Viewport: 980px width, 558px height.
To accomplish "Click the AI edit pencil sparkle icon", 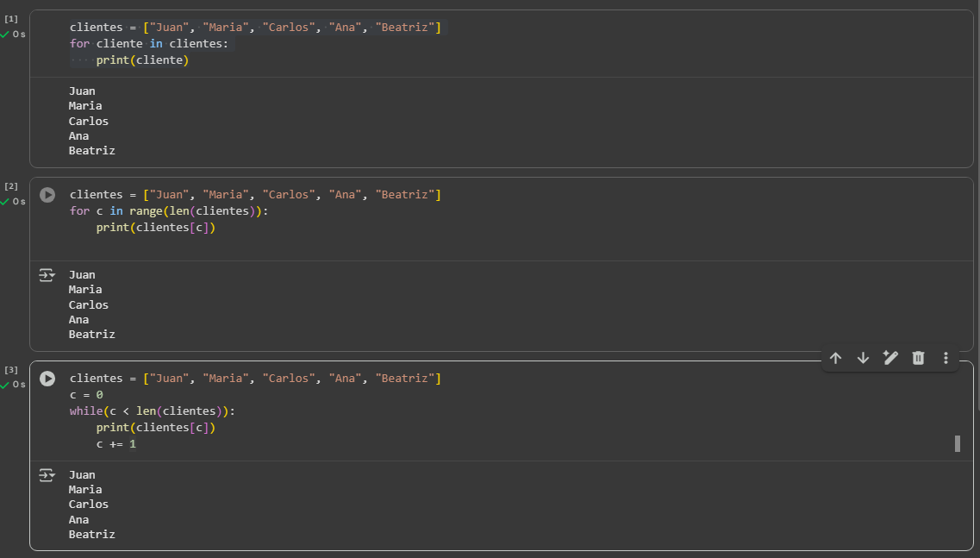I will tap(890, 358).
